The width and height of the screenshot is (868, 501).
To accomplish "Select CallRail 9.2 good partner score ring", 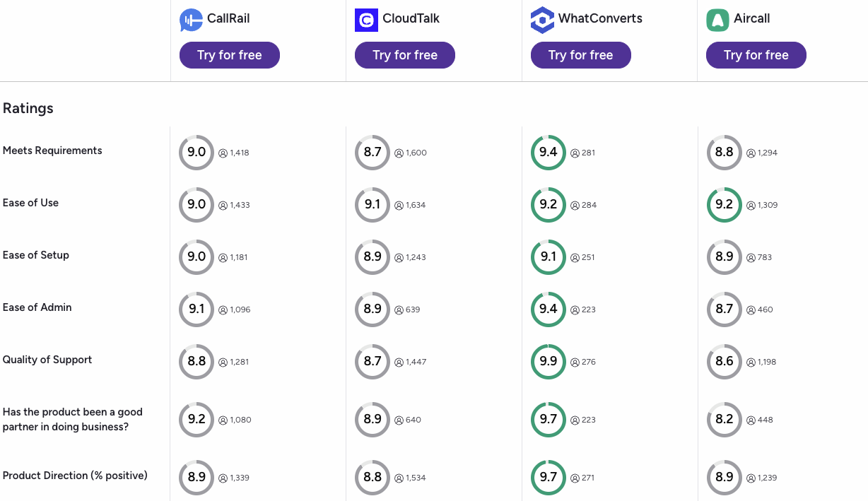I will tap(197, 420).
